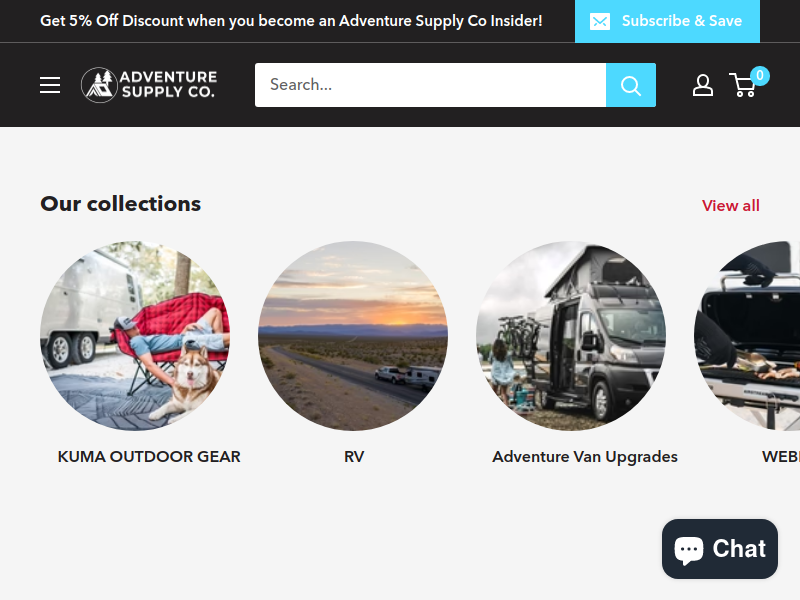Viewport: 800px width, 600px height.
Task: Open the hamburger navigation menu
Action: pyautogui.click(x=50, y=85)
